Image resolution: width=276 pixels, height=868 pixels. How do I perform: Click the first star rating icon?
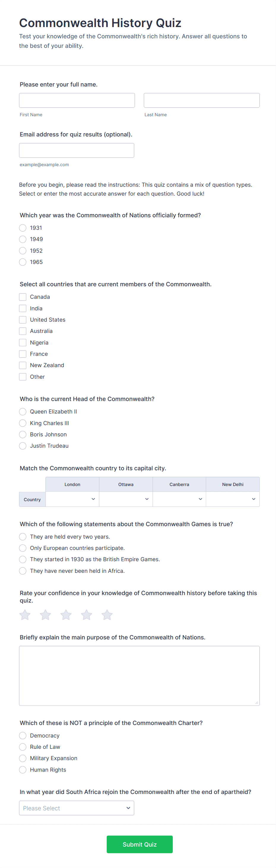25,615
